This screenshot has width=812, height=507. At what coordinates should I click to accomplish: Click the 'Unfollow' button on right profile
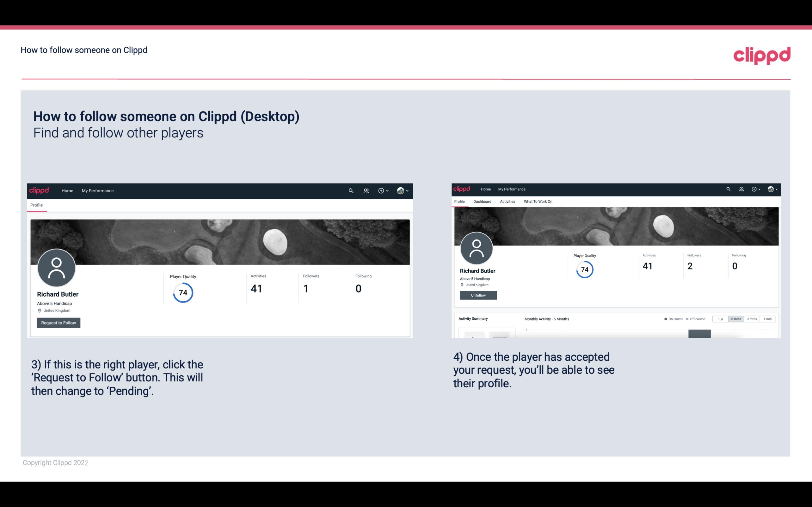(478, 295)
